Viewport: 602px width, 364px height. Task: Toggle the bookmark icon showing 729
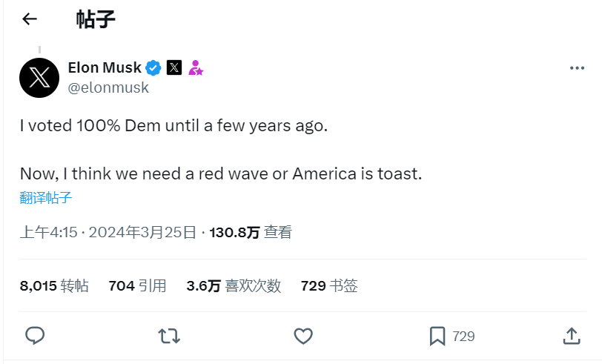coord(437,336)
